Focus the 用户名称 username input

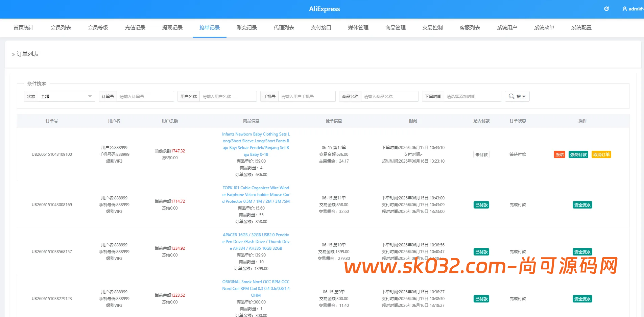[x=228, y=96]
